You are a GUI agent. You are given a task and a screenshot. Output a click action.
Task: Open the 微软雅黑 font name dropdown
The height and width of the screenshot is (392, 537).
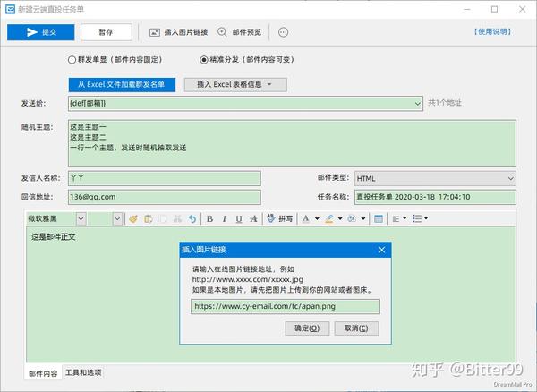pos(81,218)
